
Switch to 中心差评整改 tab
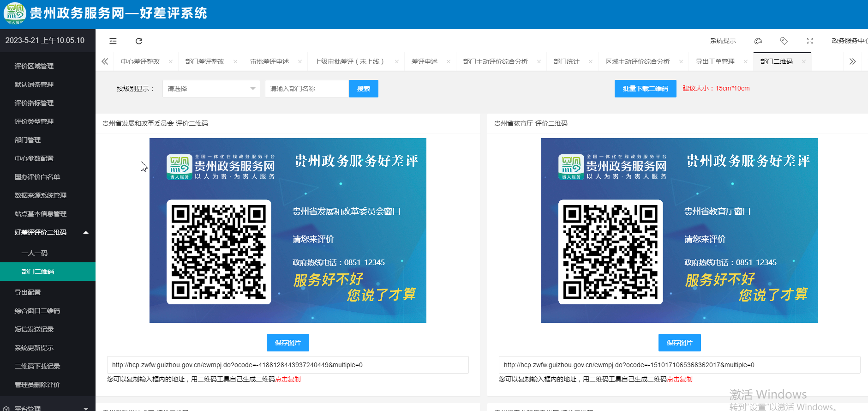coord(140,61)
